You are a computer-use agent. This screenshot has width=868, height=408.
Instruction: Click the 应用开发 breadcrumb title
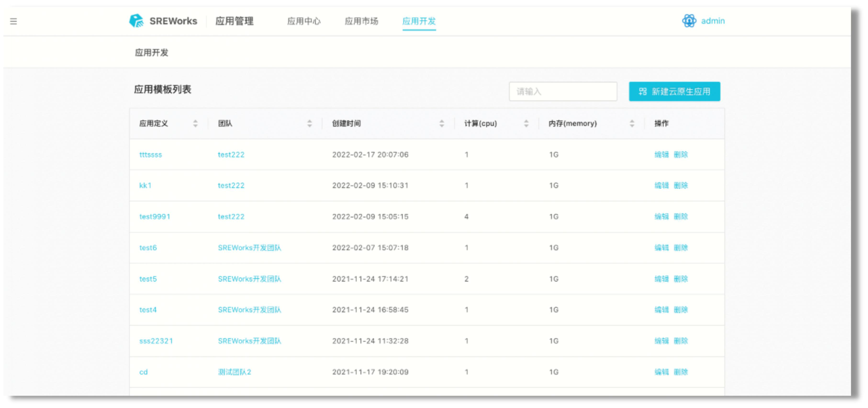click(152, 53)
